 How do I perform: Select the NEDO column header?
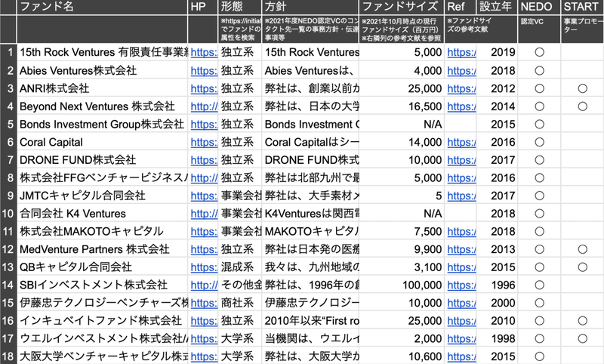539,7
